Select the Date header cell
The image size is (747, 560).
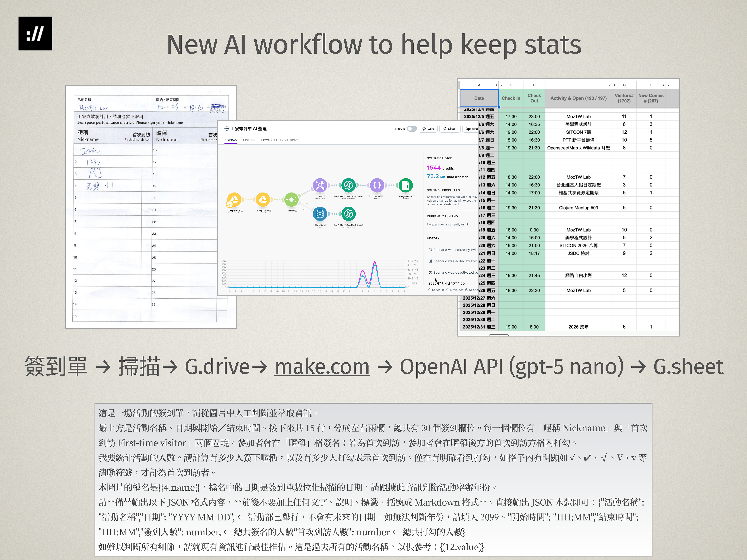[479, 98]
